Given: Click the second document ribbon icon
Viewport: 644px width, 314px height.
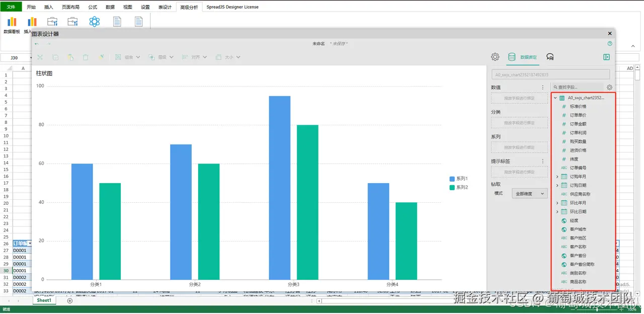Looking at the screenshot, I should coord(138,22).
